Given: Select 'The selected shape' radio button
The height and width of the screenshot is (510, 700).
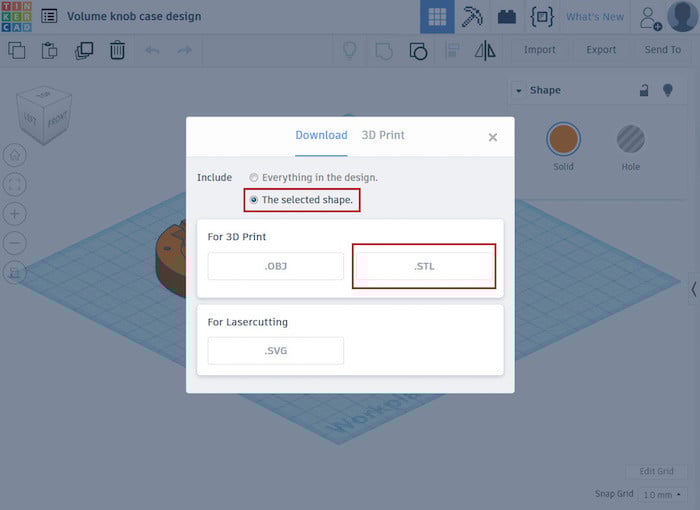Looking at the screenshot, I should pyautogui.click(x=254, y=200).
